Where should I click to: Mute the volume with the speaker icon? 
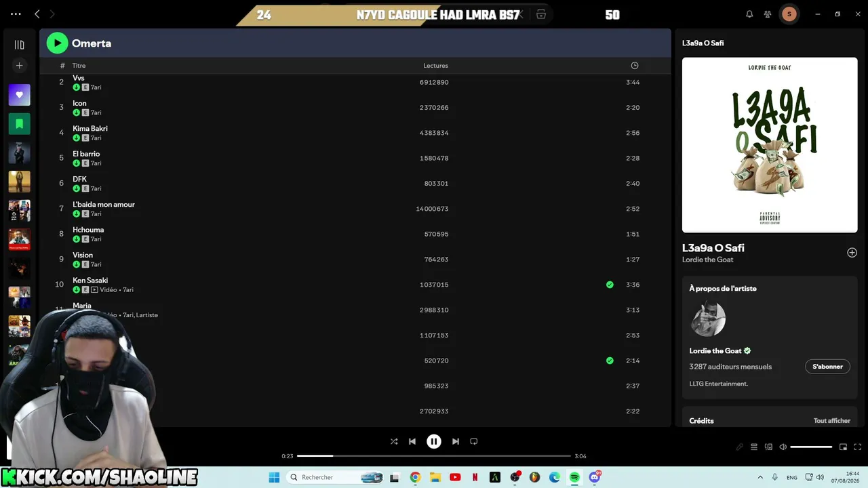783,447
